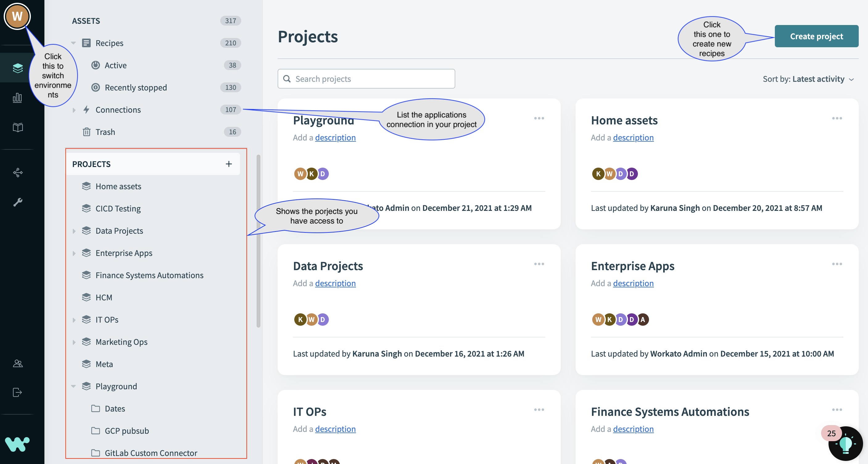Expand Data Projects in the sidebar tree
The image size is (868, 464).
tap(74, 231)
